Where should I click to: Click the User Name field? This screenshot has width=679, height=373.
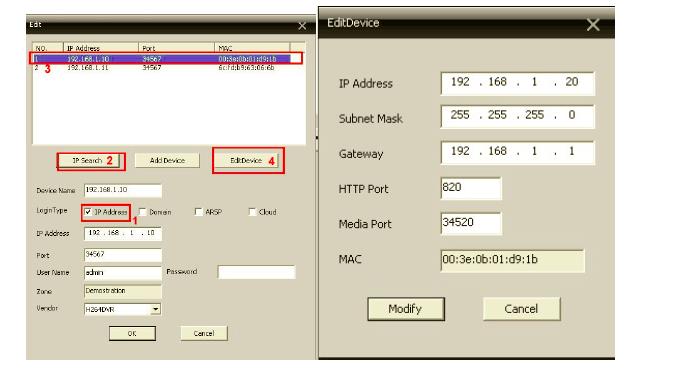123,272
